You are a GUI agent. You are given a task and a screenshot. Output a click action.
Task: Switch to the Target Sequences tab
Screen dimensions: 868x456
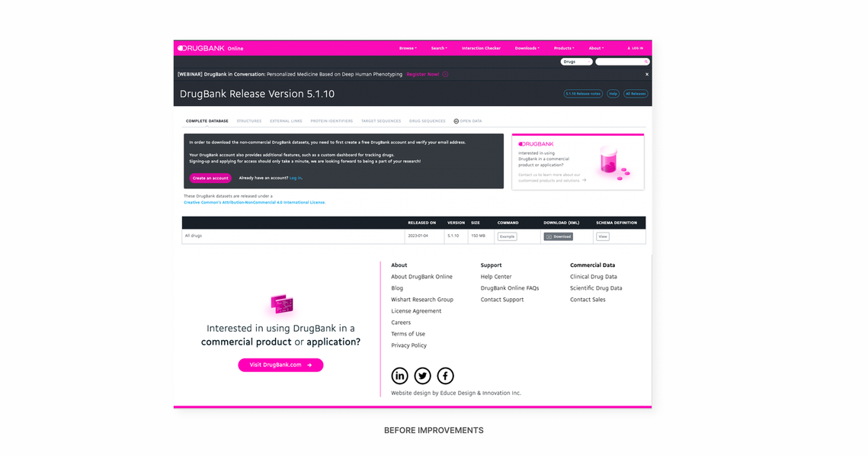tap(381, 120)
